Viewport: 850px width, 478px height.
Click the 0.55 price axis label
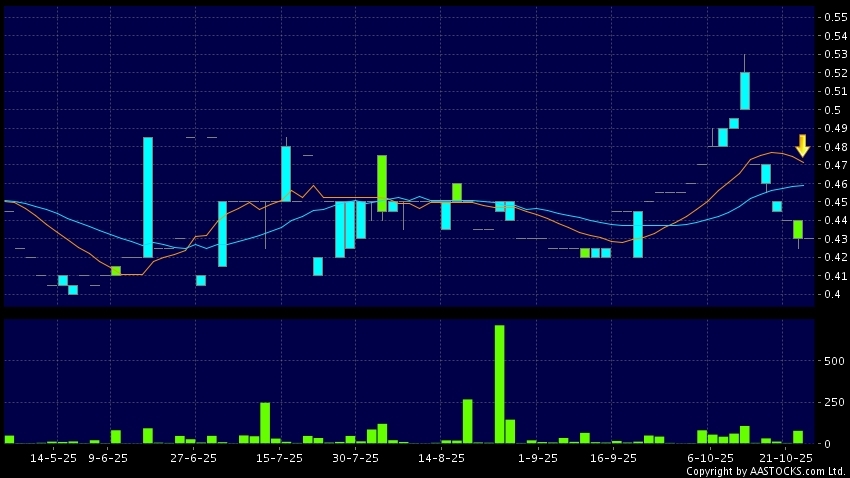pos(833,17)
